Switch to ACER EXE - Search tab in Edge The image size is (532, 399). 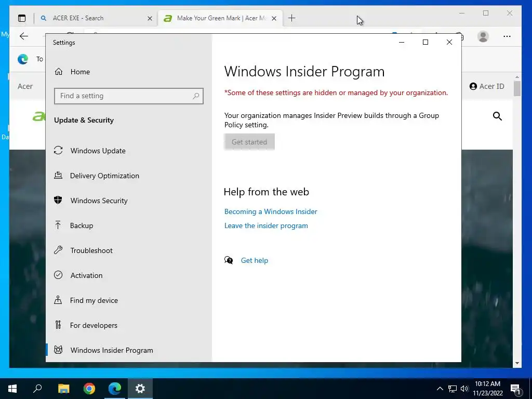tap(96, 18)
